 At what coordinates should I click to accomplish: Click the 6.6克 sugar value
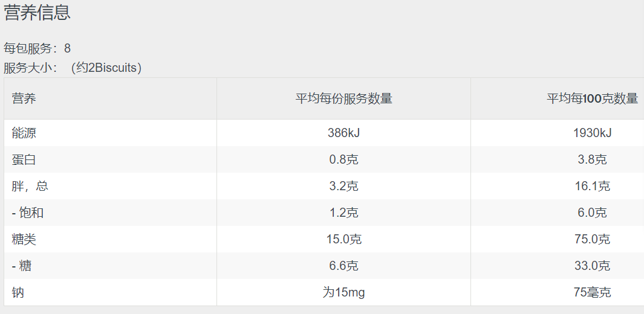click(343, 266)
